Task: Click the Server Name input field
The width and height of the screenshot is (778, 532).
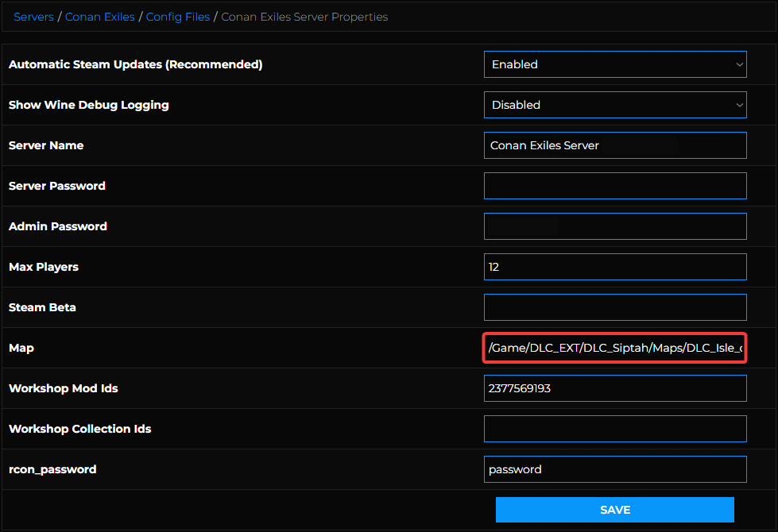Action: coord(614,145)
